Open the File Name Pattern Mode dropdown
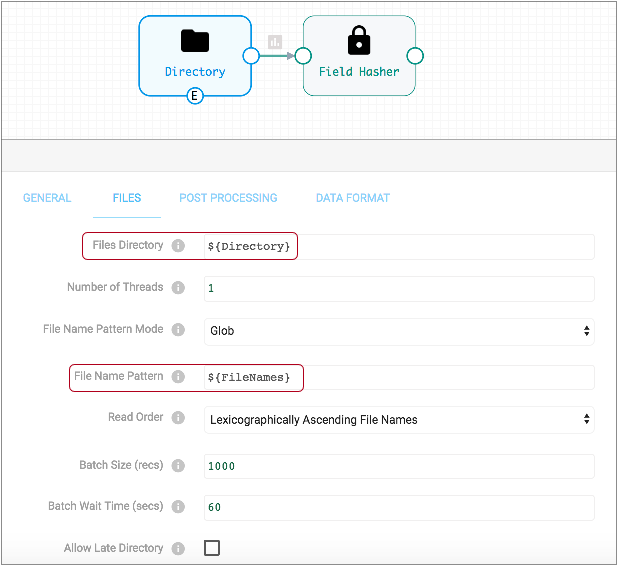 [399, 331]
